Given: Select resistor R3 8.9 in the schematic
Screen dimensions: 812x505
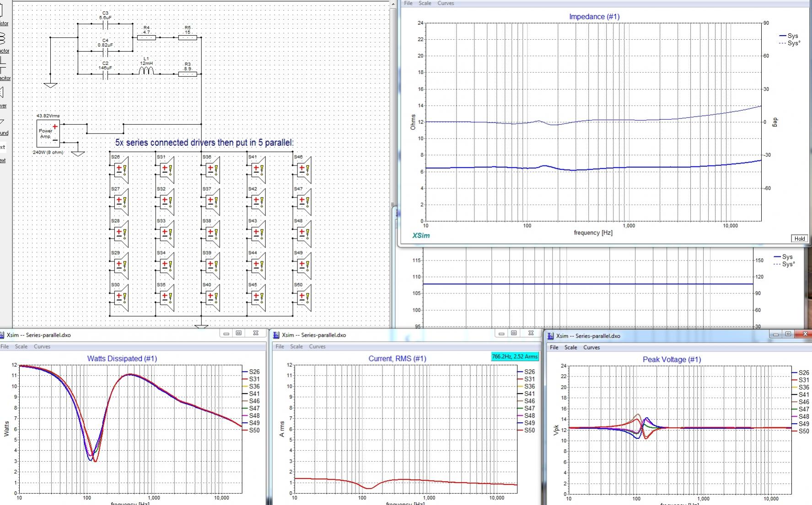Looking at the screenshot, I should point(188,74).
